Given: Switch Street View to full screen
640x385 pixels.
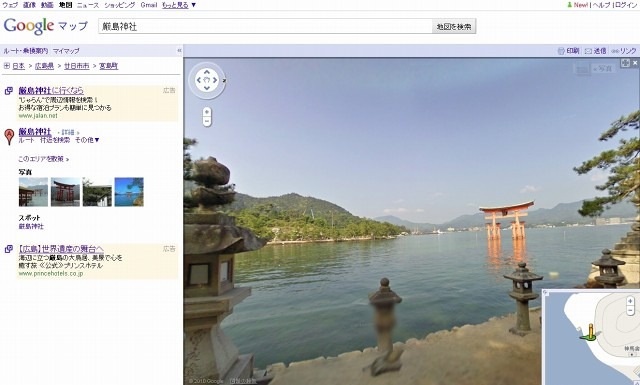Looking at the screenshot, I should [x=625, y=63].
